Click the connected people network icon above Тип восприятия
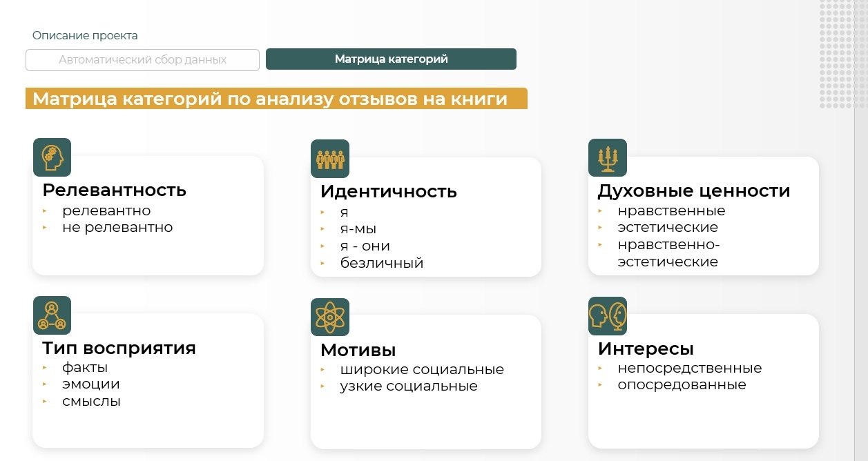This screenshot has width=868, height=461. click(x=52, y=315)
